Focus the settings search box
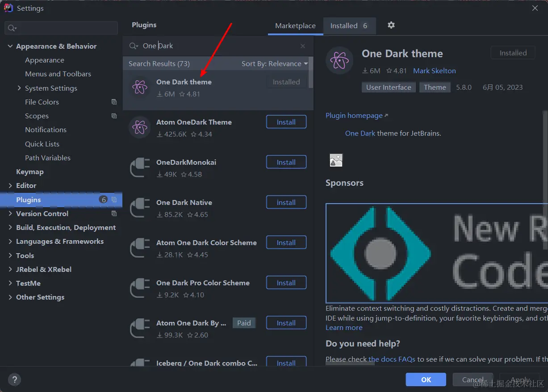The width and height of the screenshot is (548, 392). pyautogui.click(x=61, y=28)
